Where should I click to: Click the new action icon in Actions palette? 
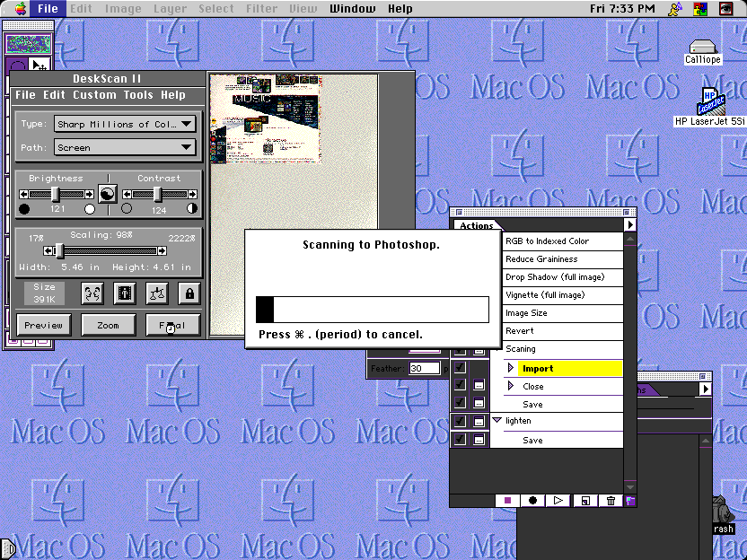(x=585, y=501)
